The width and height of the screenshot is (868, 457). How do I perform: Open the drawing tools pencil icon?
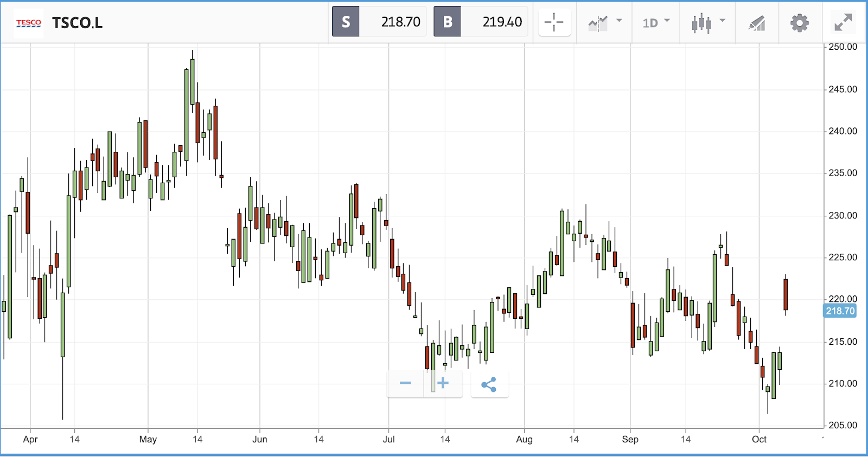click(757, 23)
